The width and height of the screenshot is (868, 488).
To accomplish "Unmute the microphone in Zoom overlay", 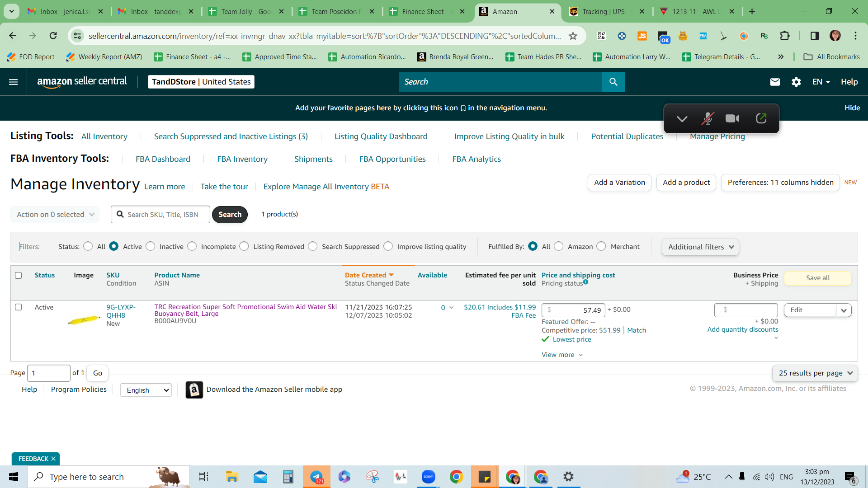I will click(708, 118).
